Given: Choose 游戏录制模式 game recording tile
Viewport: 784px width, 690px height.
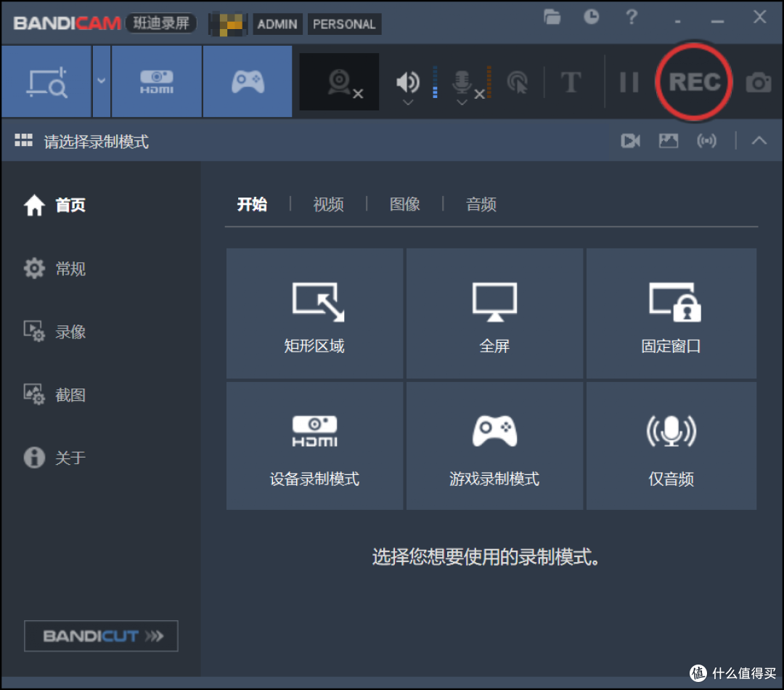Looking at the screenshot, I should tap(494, 446).
